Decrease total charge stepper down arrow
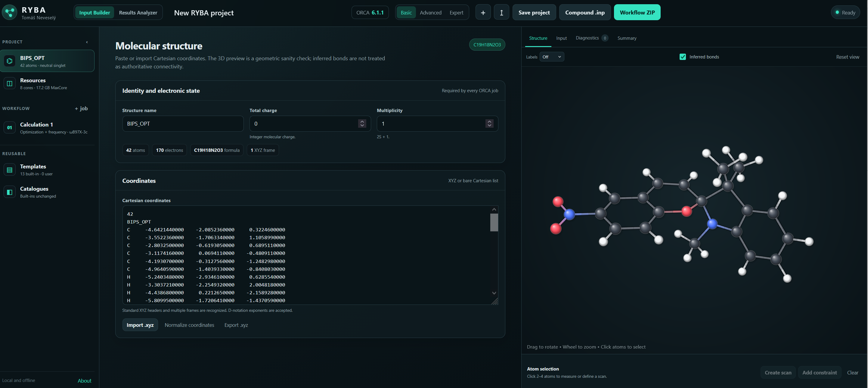Viewport: 868px width, 388px height. 362,126
